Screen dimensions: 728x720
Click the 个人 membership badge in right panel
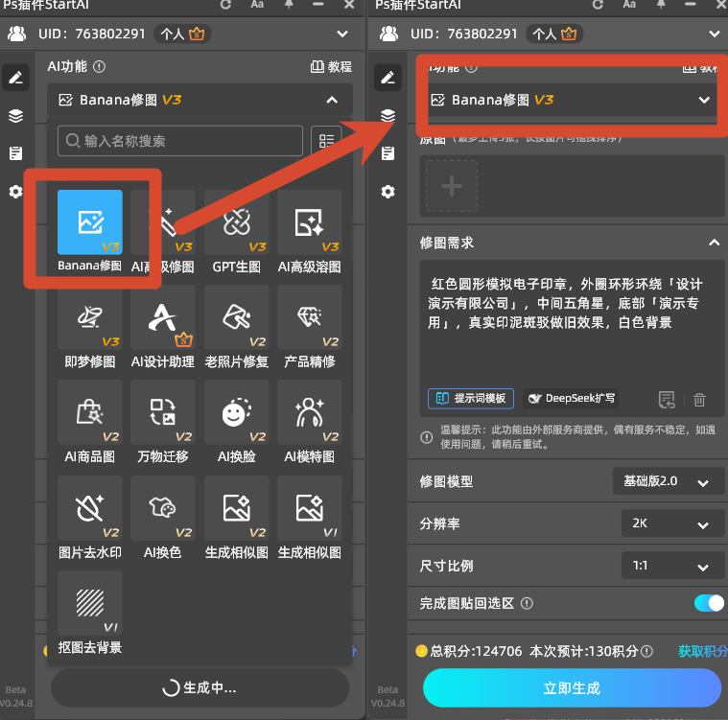554,34
